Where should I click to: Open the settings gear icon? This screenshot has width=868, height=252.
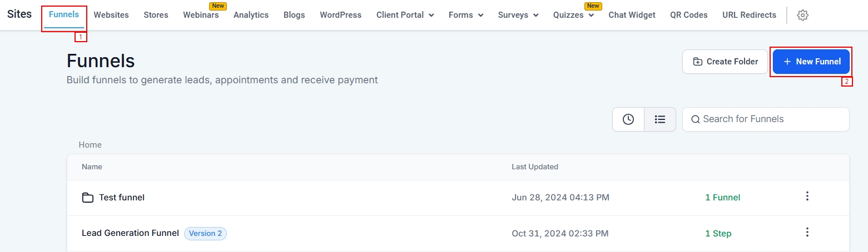802,16
